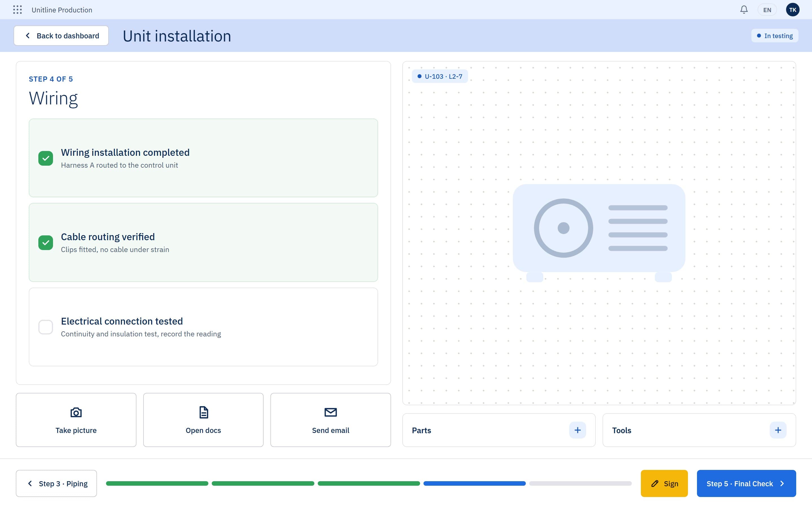The image size is (812, 508).
Task: Click right chevron on Final Check button
Action: click(782, 483)
